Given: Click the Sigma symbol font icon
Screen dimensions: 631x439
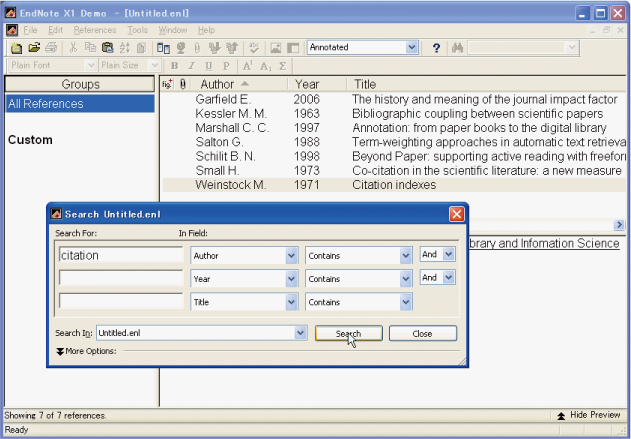Looking at the screenshot, I should 283,66.
